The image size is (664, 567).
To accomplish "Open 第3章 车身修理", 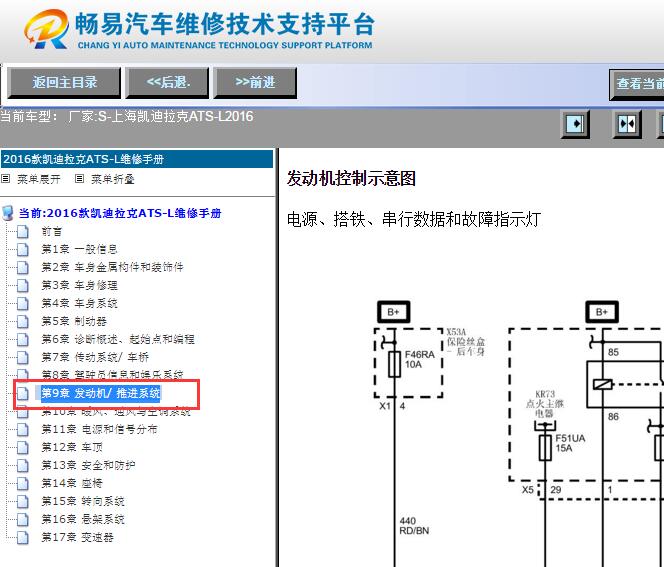I will pos(79,285).
